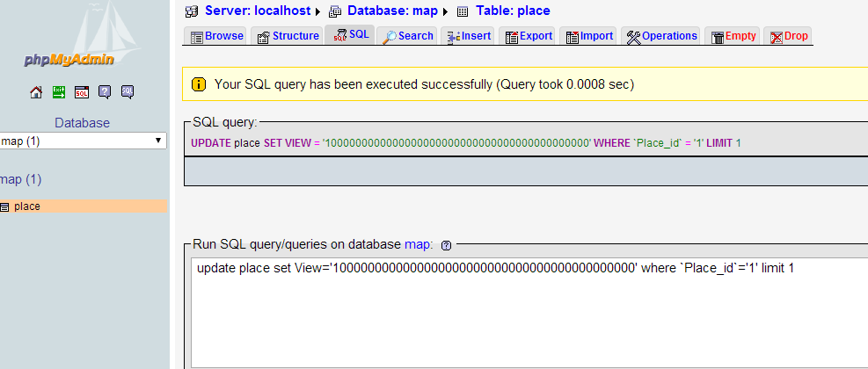868x369 pixels.
Task: Click the Database: map breadcrumb link
Action: pos(392,11)
